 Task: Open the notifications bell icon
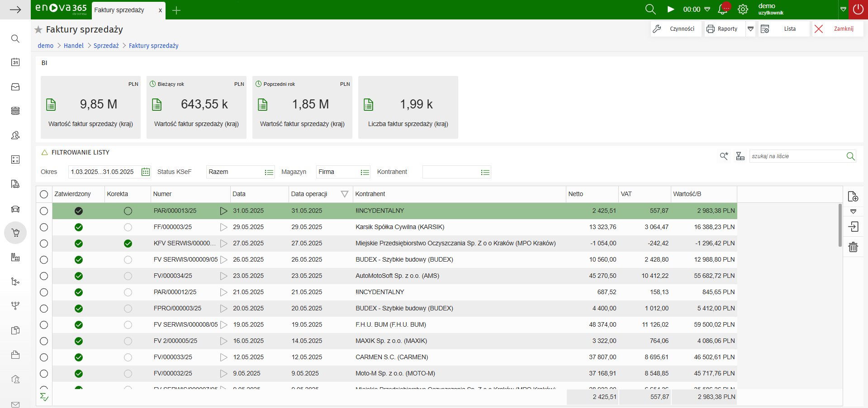[723, 9]
